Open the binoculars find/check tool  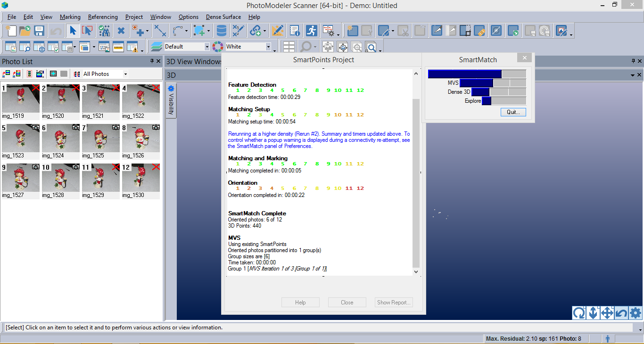pyautogui.click(x=104, y=31)
